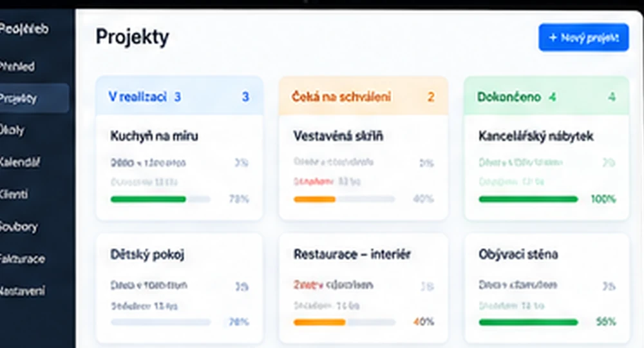Click the Dětský pokoj progress bar
The height and width of the screenshot is (348, 644).
[x=160, y=322]
